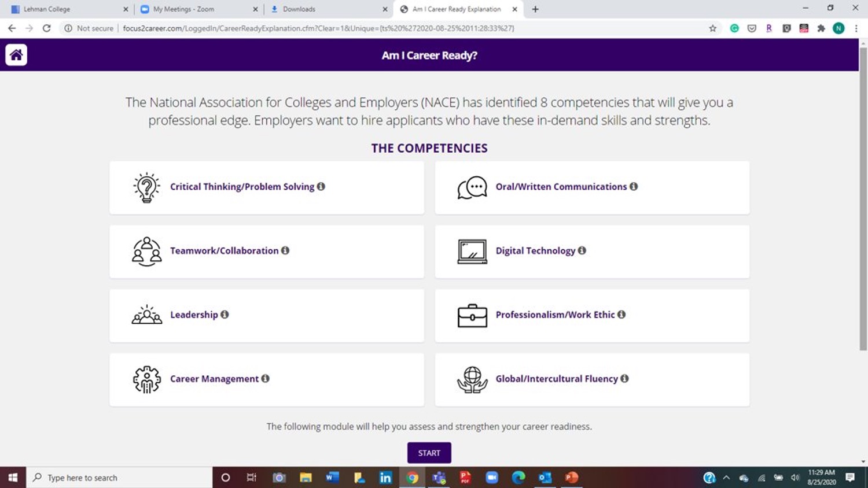This screenshot has height=488, width=868.
Task: Click info icon beside Career Management
Action: click(266, 378)
